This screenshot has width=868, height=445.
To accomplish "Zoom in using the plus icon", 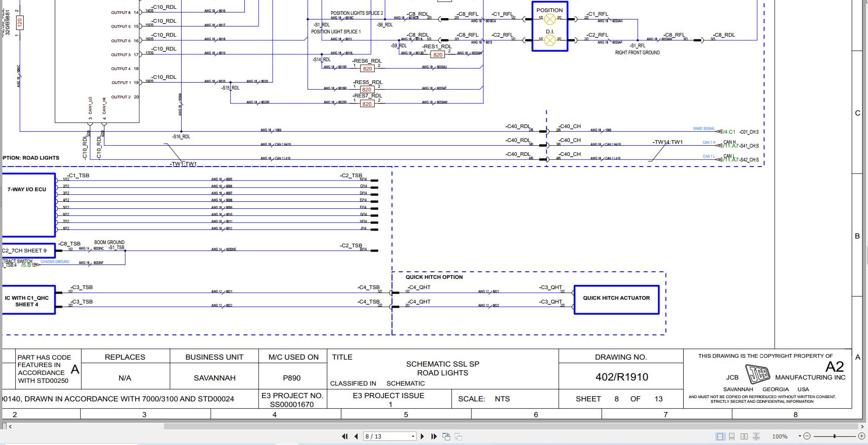I will (861, 436).
